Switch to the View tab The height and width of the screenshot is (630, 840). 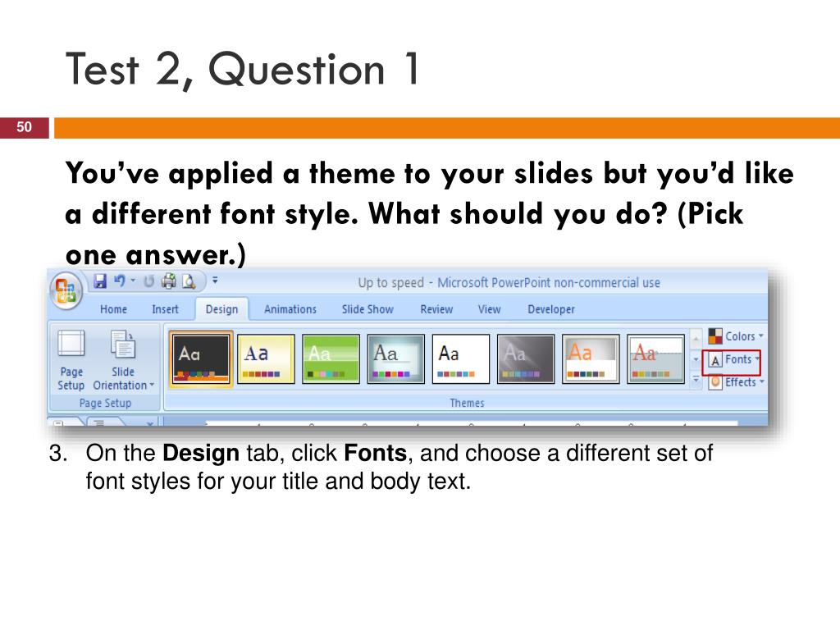pyautogui.click(x=489, y=309)
